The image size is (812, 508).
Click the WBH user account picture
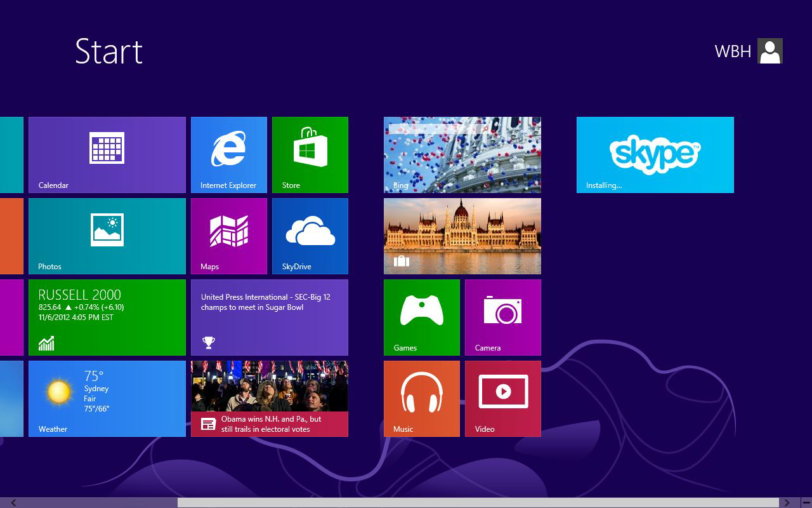(770, 51)
